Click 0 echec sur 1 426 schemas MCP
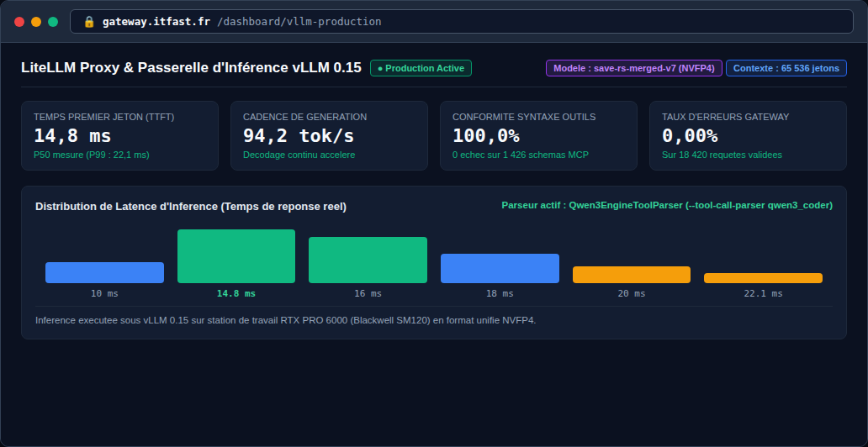The height and width of the screenshot is (447, 868). coord(521,155)
